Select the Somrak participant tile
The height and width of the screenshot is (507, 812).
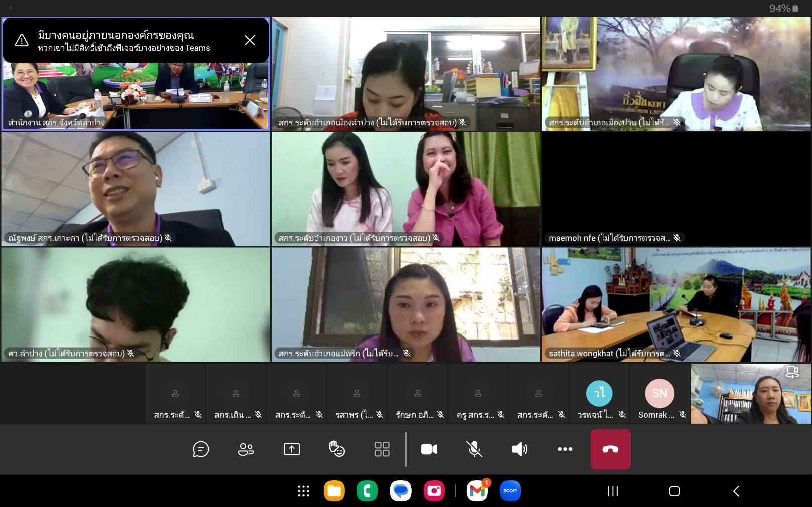(x=659, y=394)
